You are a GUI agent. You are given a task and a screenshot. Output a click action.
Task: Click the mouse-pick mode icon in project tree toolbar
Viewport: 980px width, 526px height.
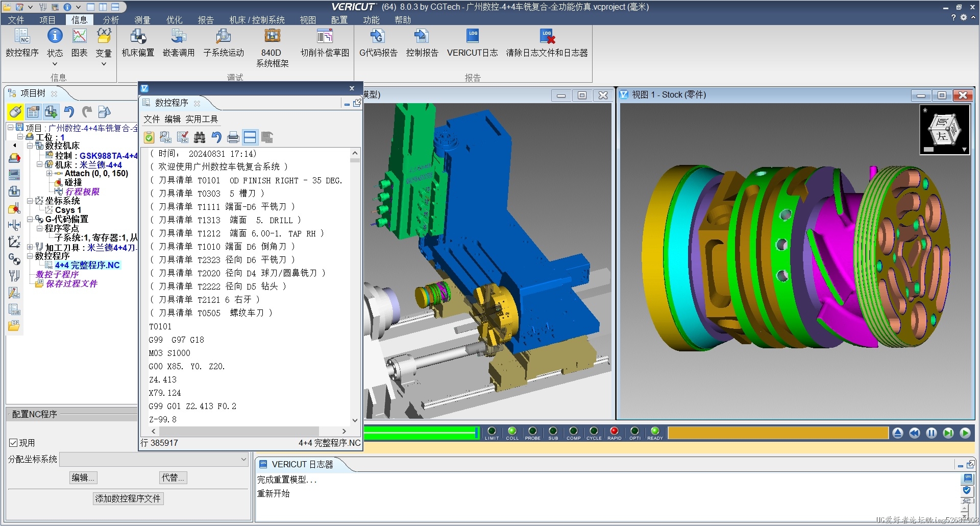click(15, 112)
